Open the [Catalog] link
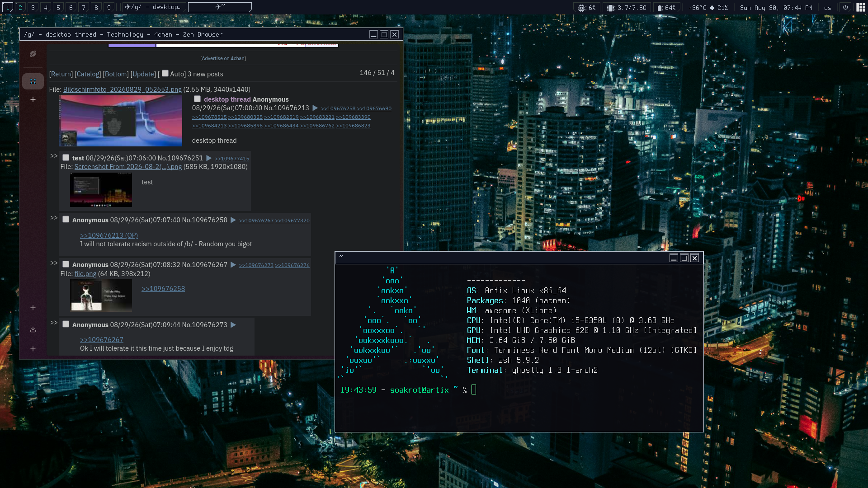Viewport: 868px width, 488px height. click(88, 74)
